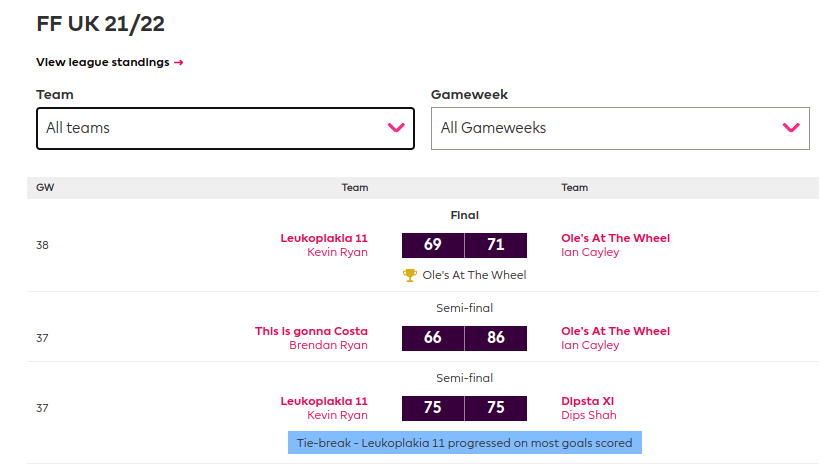Expand the Gameweek dropdown chevron

[x=791, y=128]
